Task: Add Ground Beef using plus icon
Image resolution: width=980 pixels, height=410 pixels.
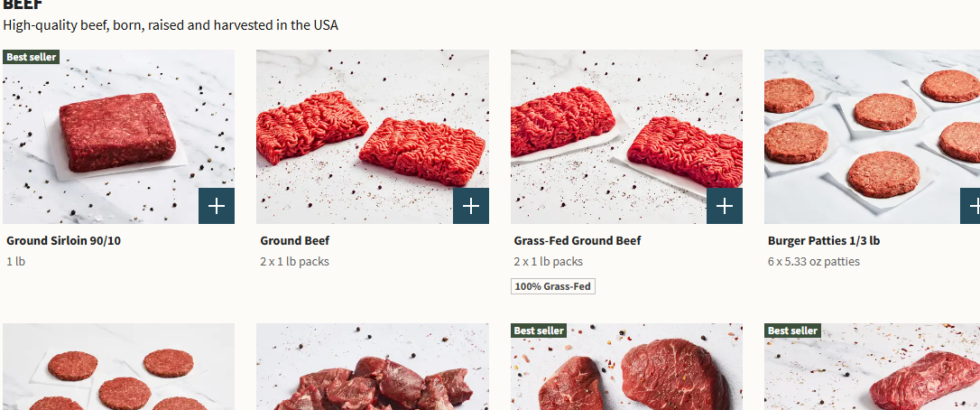Action: (471, 206)
